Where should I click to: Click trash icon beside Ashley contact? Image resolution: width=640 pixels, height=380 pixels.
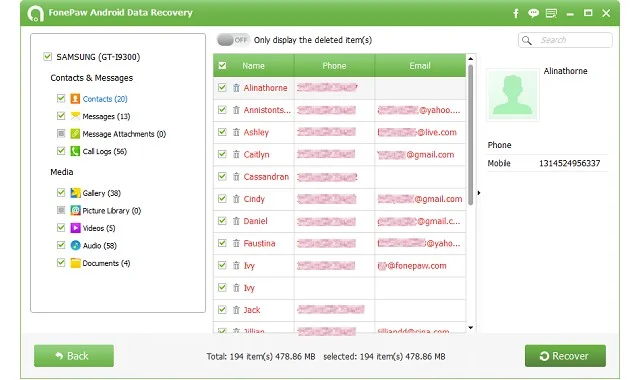tap(236, 132)
